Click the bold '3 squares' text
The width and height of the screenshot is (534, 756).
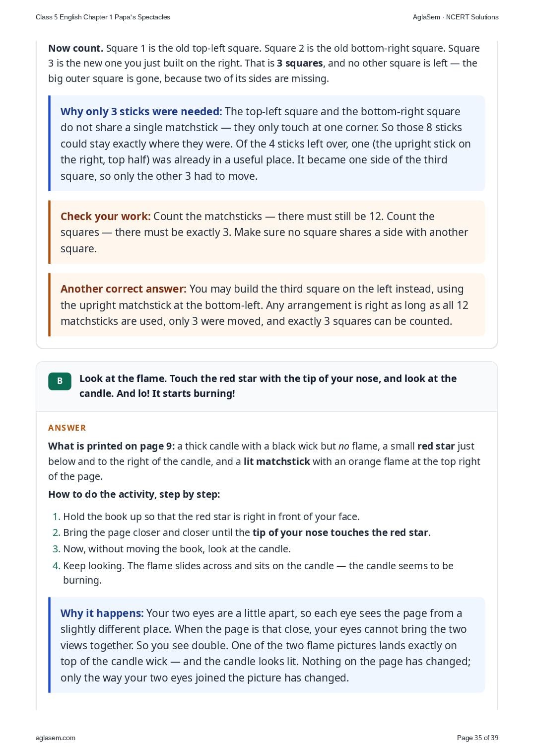tap(300, 63)
